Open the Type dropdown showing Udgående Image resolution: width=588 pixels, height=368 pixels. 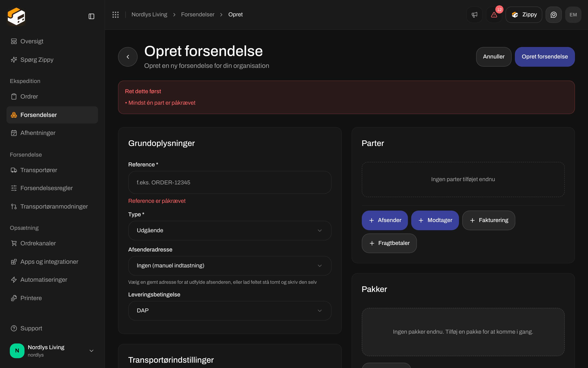230,230
